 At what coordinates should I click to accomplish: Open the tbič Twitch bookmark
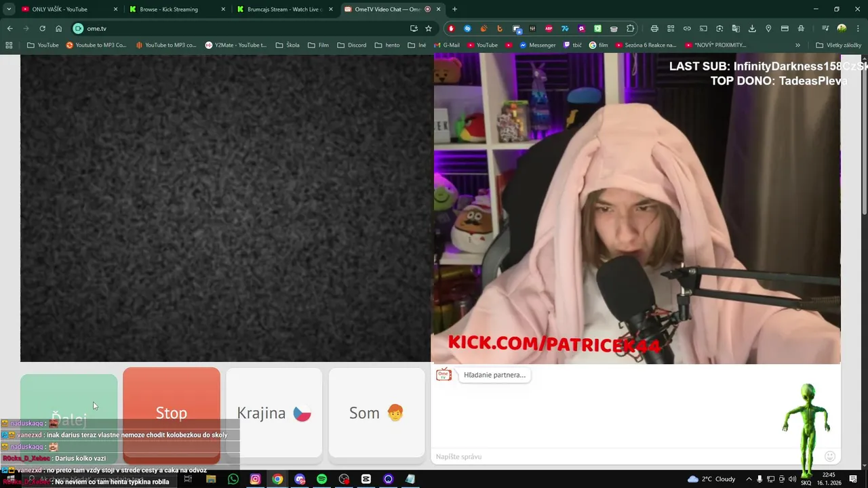(572, 45)
